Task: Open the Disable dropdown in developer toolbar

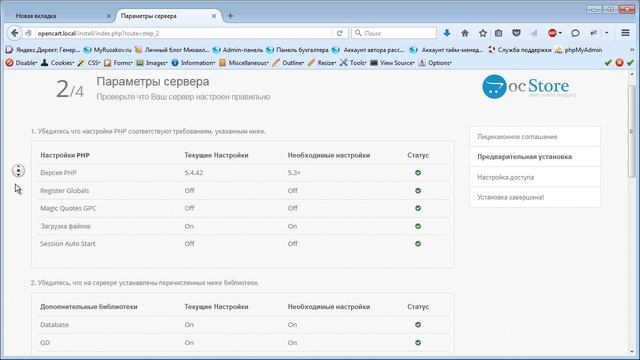Action: coord(22,63)
